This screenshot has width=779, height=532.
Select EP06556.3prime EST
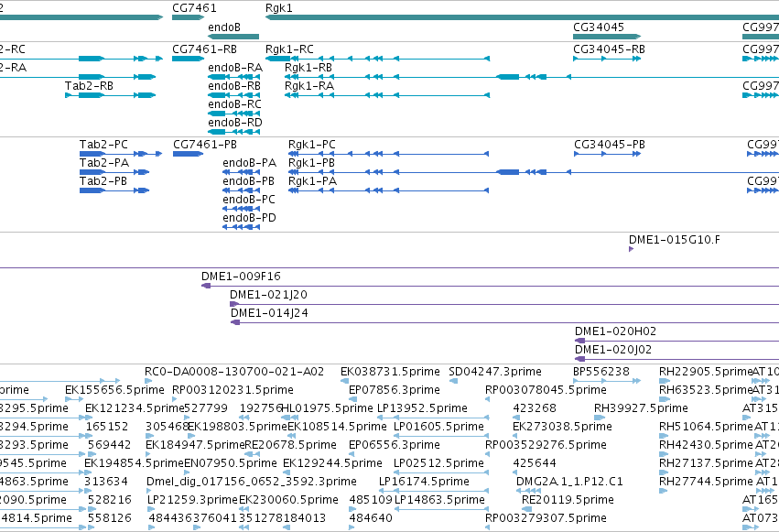(x=395, y=445)
